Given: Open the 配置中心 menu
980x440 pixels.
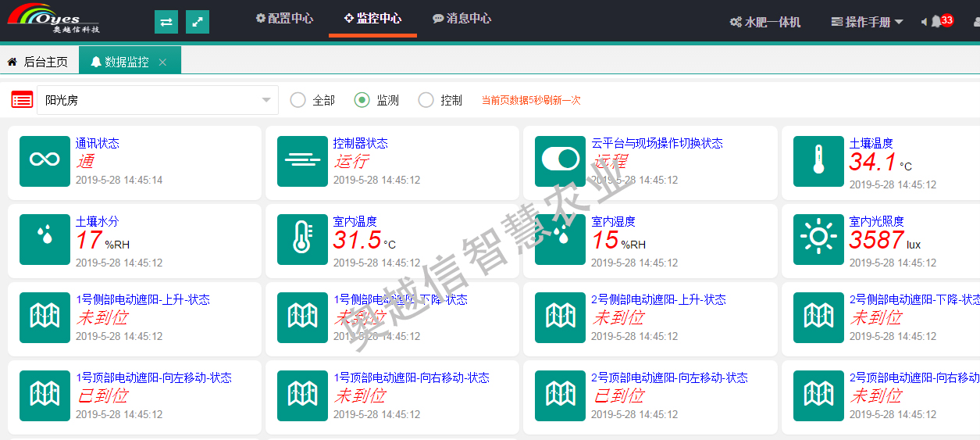Looking at the screenshot, I should pyautogui.click(x=284, y=18).
